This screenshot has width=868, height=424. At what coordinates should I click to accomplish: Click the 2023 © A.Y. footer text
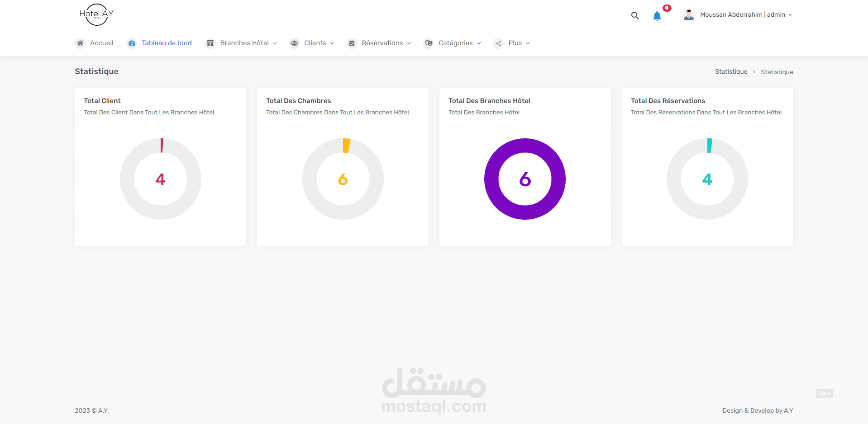click(x=92, y=410)
